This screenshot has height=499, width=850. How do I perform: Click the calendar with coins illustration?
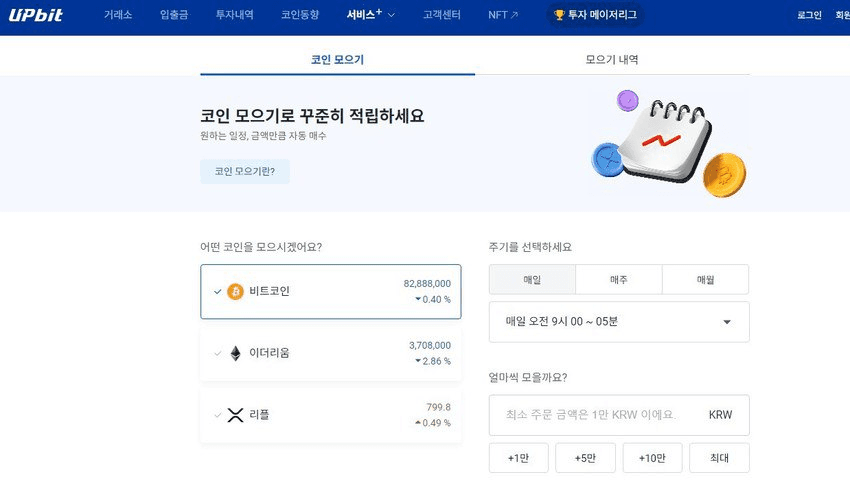pos(668,143)
